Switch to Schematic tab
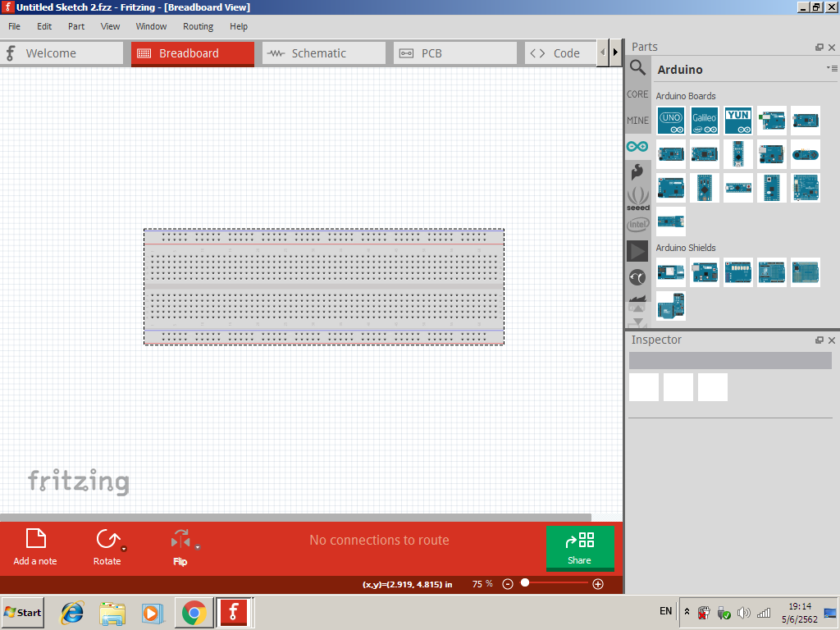840x630 pixels. (x=324, y=53)
